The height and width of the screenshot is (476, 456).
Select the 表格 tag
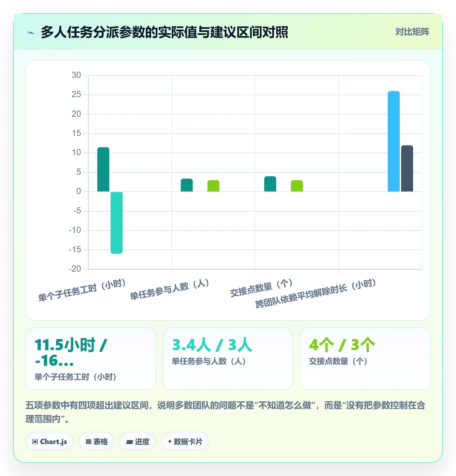point(96,441)
